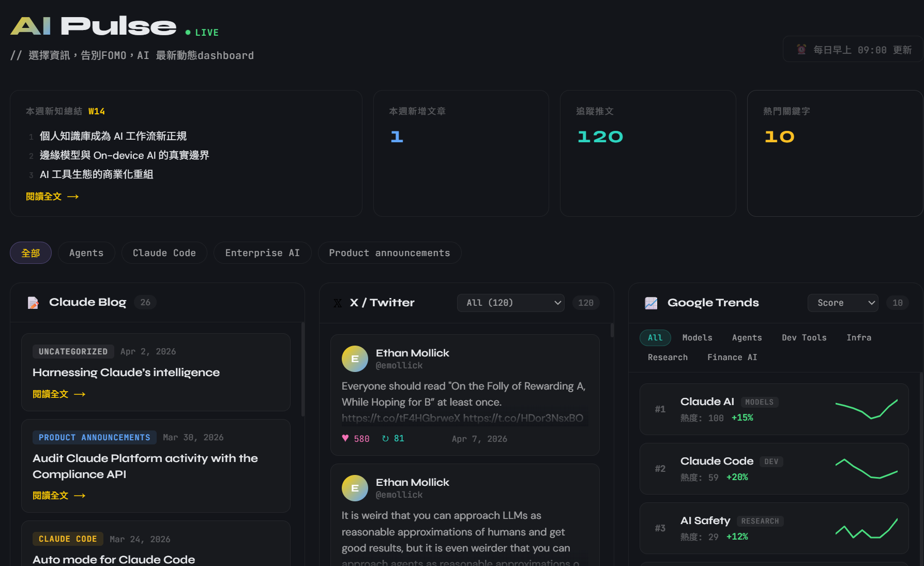Image resolution: width=924 pixels, height=566 pixels.
Task: Open 閱讀全文 link in weekly summary
Action: (52, 197)
